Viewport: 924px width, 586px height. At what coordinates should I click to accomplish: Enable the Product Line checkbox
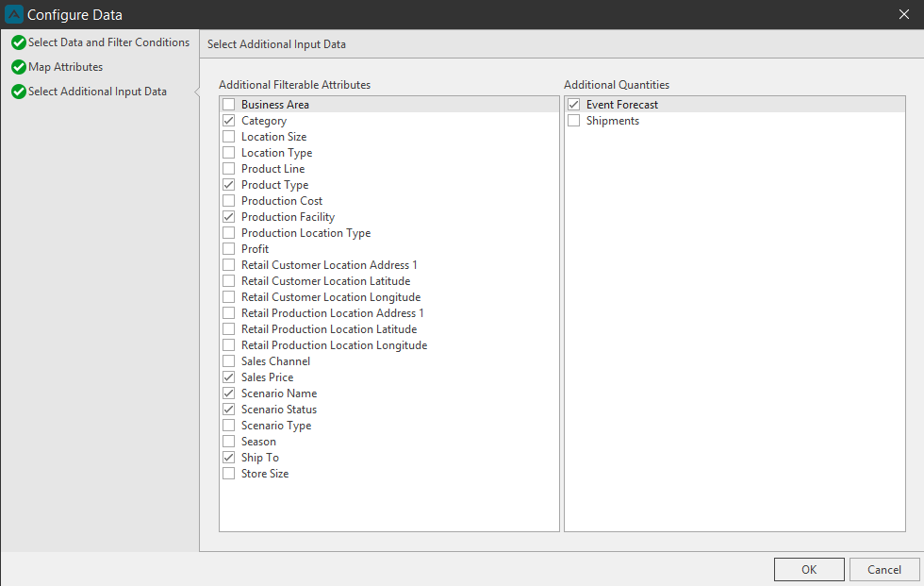click(228, 169)
